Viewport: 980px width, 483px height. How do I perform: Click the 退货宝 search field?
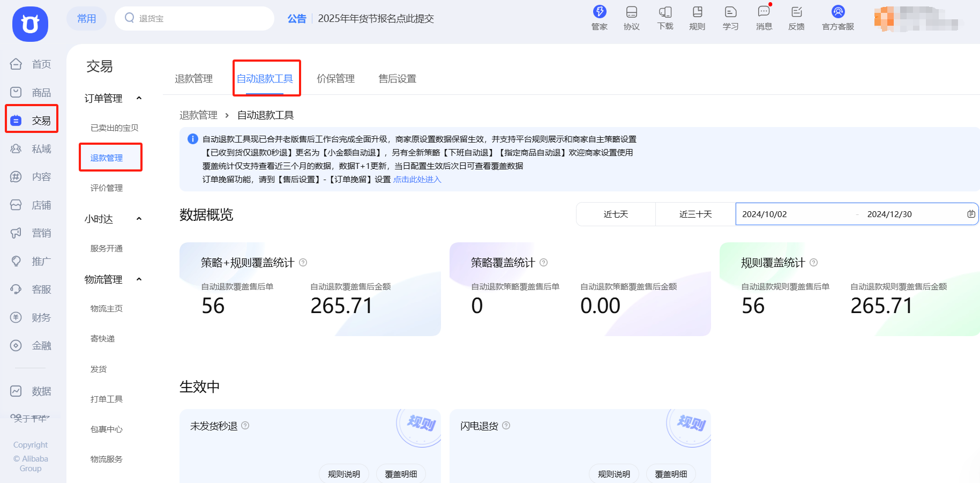pyautogui.click(x=194, y=19)
